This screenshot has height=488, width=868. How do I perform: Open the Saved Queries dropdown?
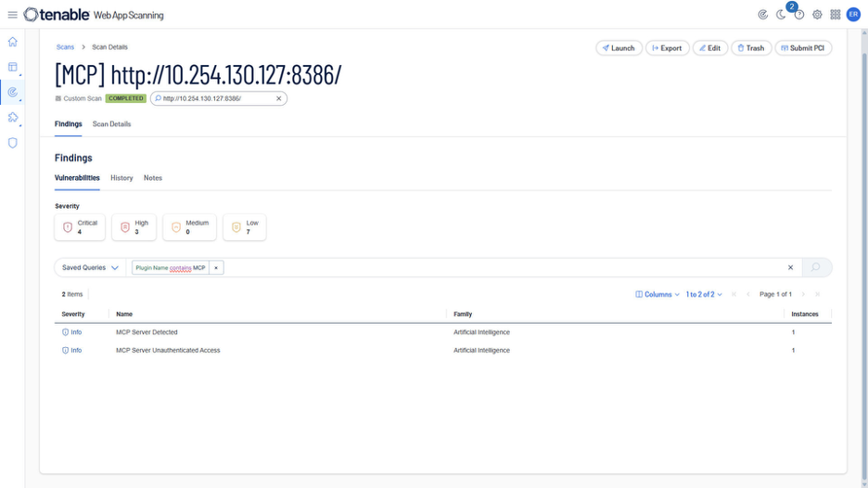90,267
